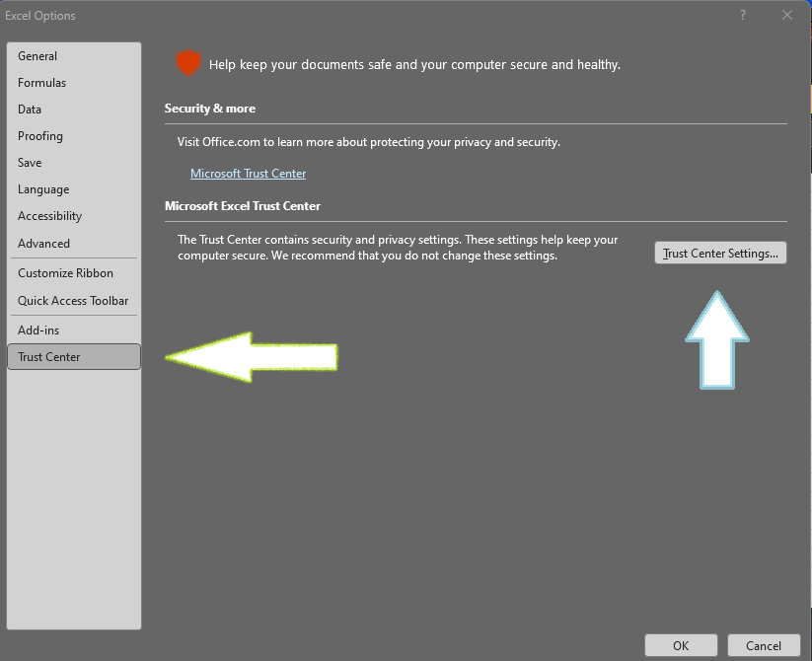The image size is (812, 661).
Task: Cancel the Excel Options dialog
Action: click(764, 645)
